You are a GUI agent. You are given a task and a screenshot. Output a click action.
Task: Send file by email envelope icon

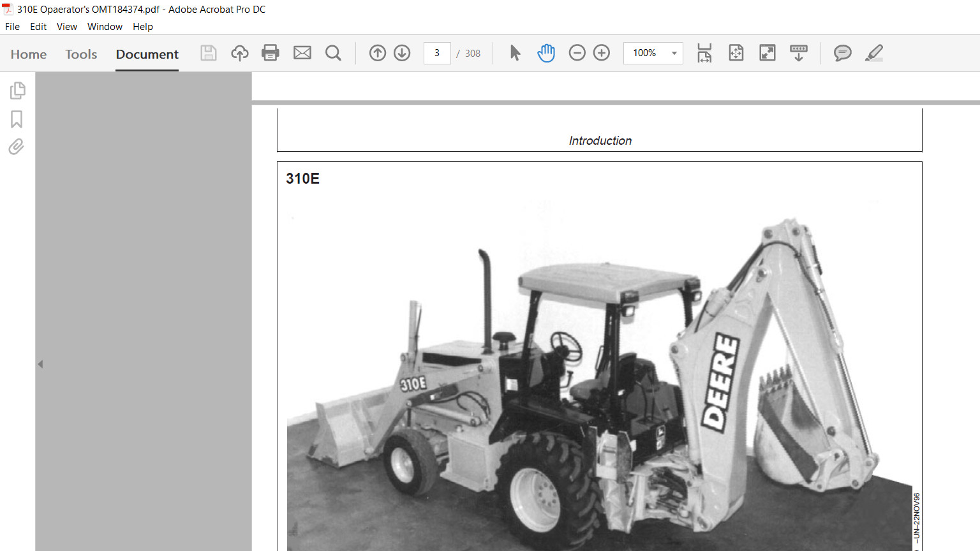[x=302, y=53]
